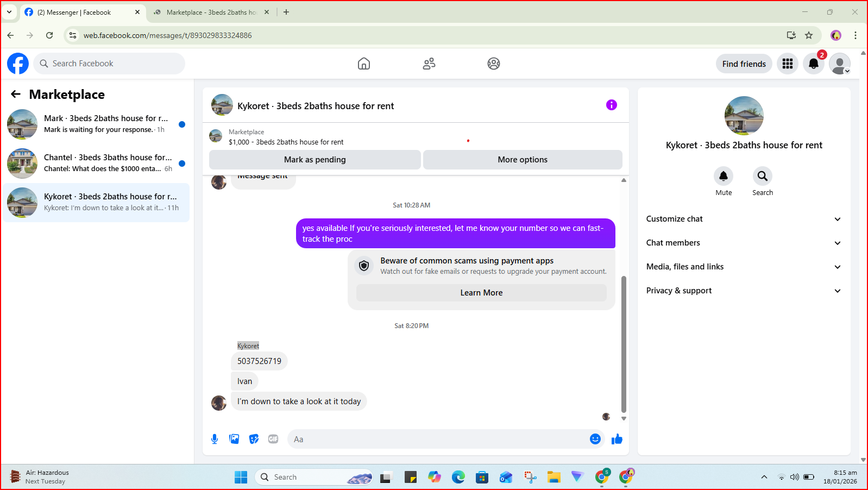The image size is (868, 490).
Task: Go back with the browser back arrow
Action: pos(10,35)
